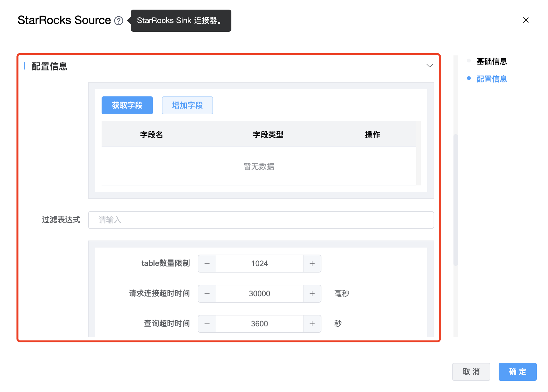Click the help question mark icon

click(x=119, y=21)
